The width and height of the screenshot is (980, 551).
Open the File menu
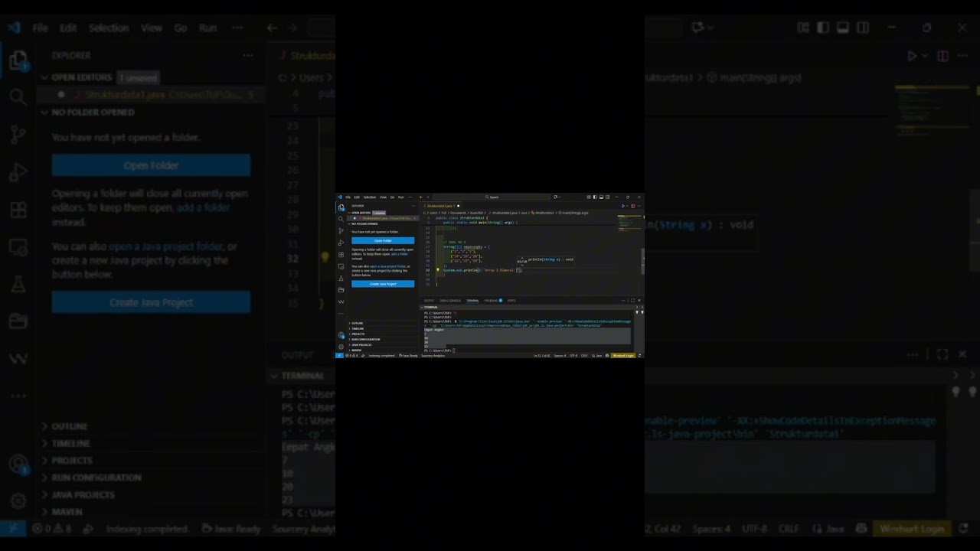click(348, 197)
